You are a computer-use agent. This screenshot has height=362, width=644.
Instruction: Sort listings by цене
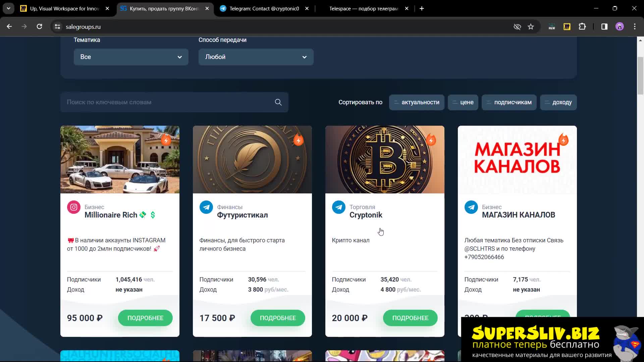click(x=463, y=102)
